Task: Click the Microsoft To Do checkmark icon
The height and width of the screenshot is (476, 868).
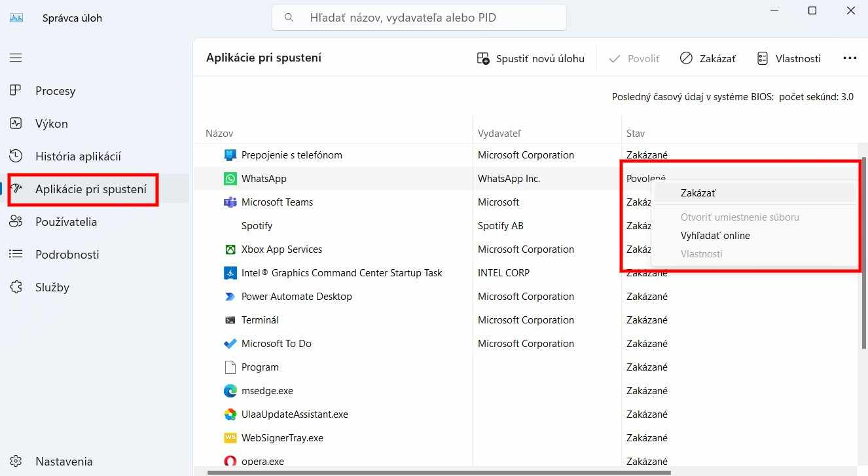Action: pyautogui.click(x=230, y=344)
